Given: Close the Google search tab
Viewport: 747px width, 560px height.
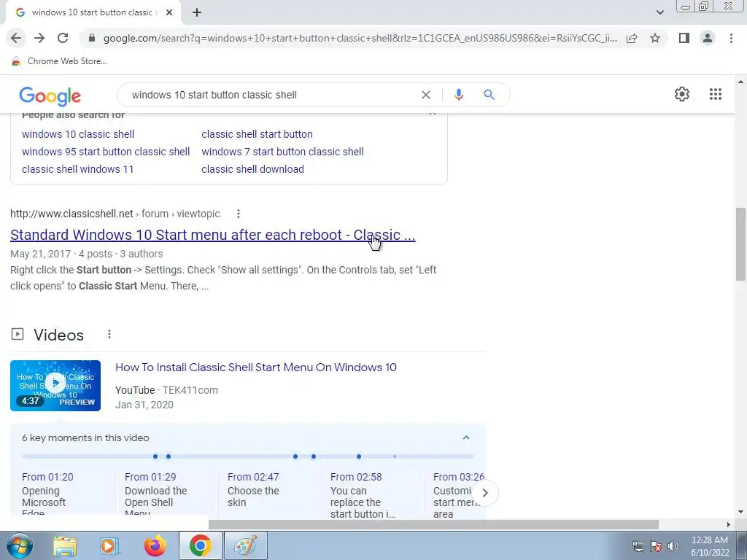Looking at the screenshot, I should coord(169,12).
